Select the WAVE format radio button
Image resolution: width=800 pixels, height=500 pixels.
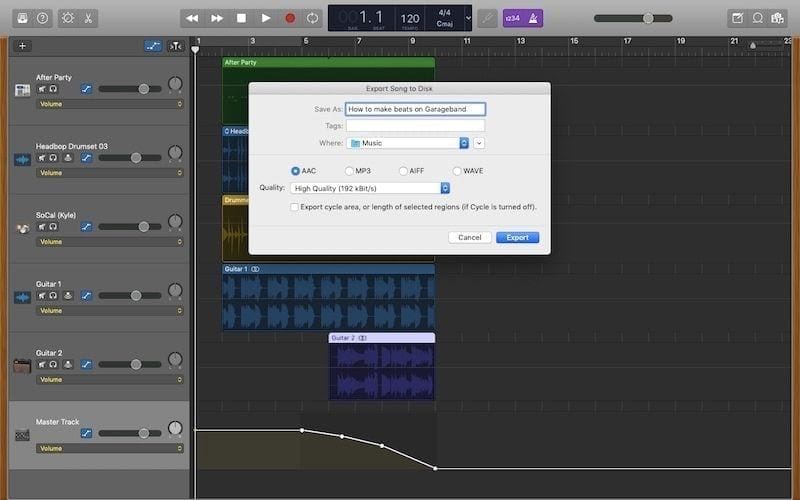coord(457,171)
